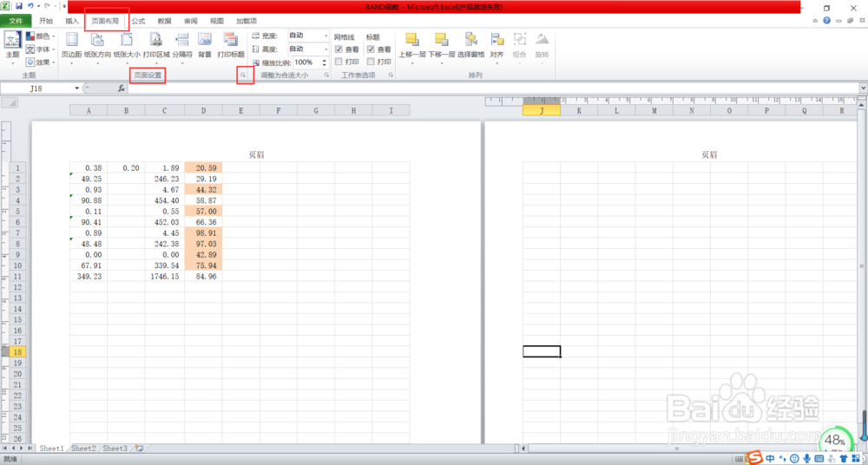This screenshot has height=465, width=868.
Task: Open Page Setup dialog launcher
Action: [243, 75]
